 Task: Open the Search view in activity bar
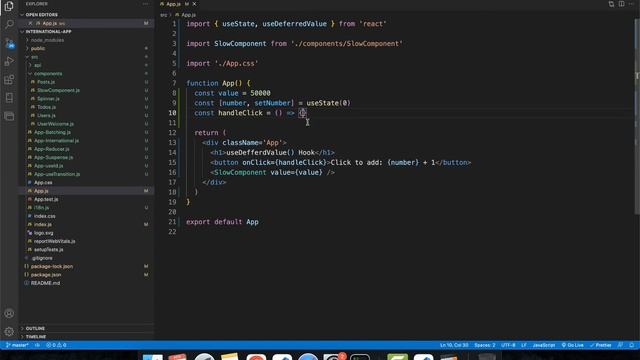coord(9,24)
